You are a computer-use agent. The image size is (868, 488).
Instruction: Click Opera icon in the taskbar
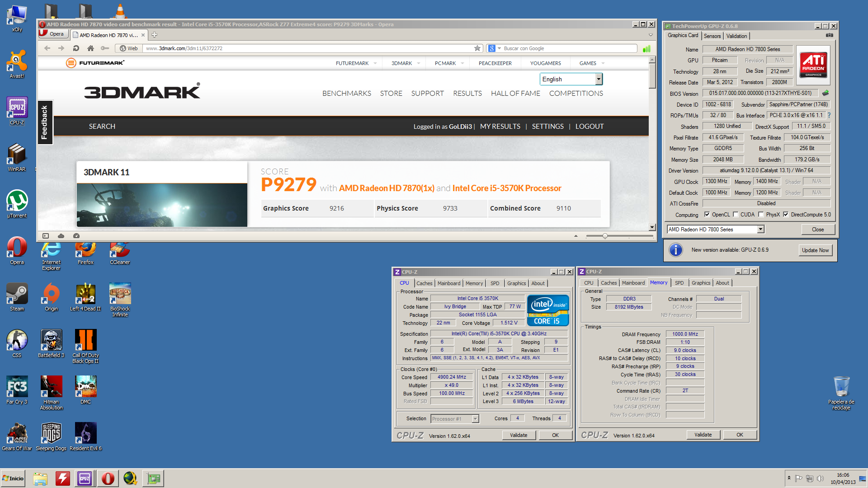[108, 478]
